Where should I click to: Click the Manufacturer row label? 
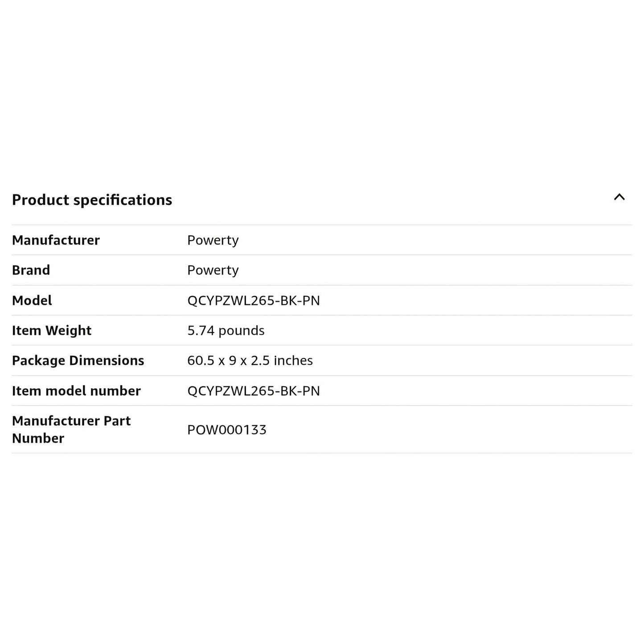tap(56, 240)
